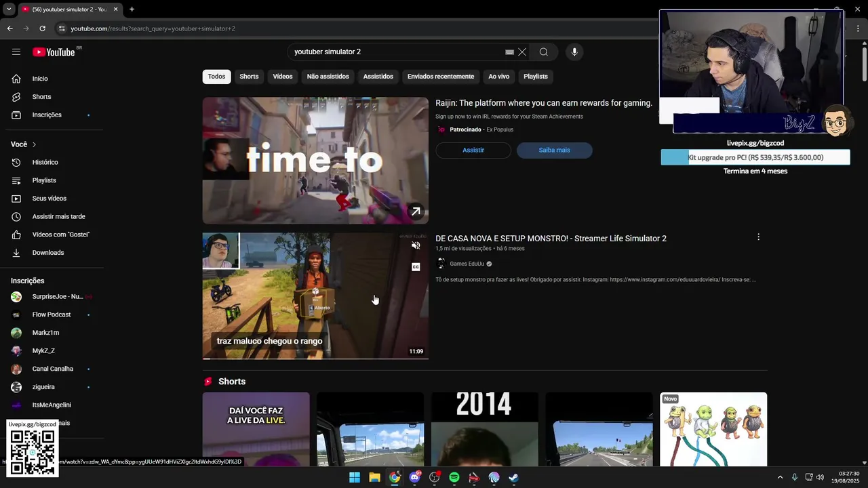This screenshot has height=488, width=868.
Task: Open the Raijin ad video thumbnail
Action: point(315,161)
